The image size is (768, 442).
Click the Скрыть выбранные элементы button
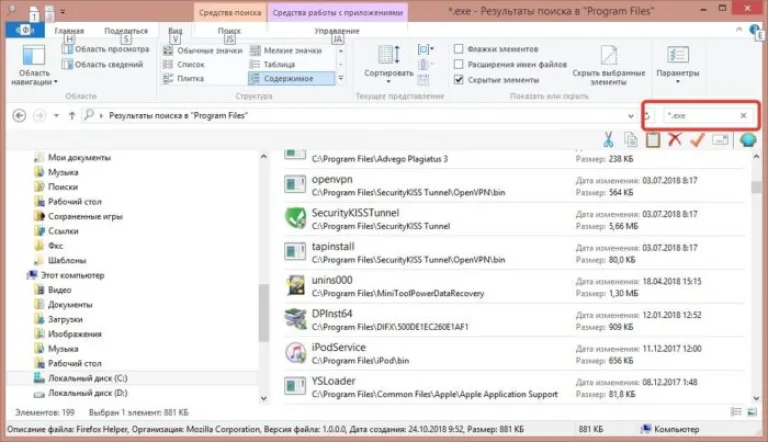pos(608,64)
